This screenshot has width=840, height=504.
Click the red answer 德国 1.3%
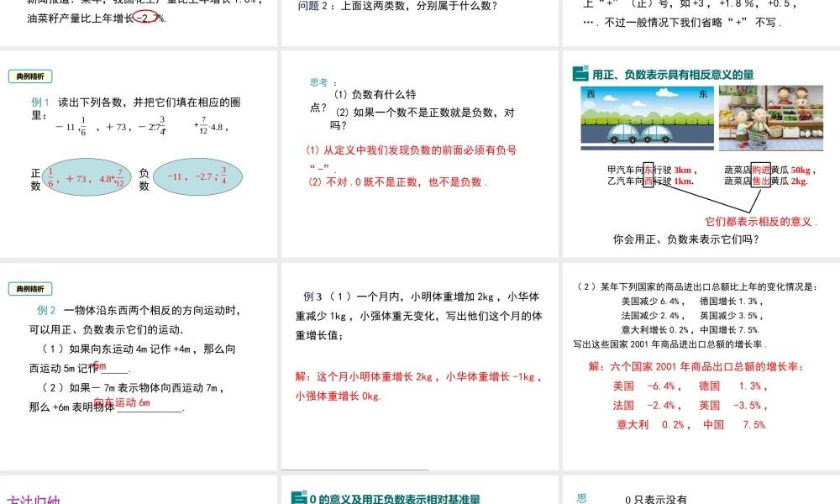pos(732,386)
